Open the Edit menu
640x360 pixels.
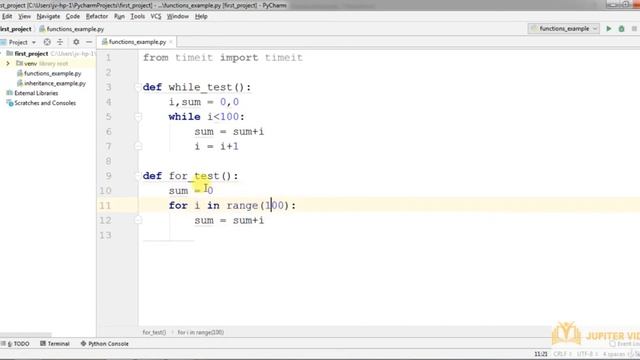(x=7, y=16)
